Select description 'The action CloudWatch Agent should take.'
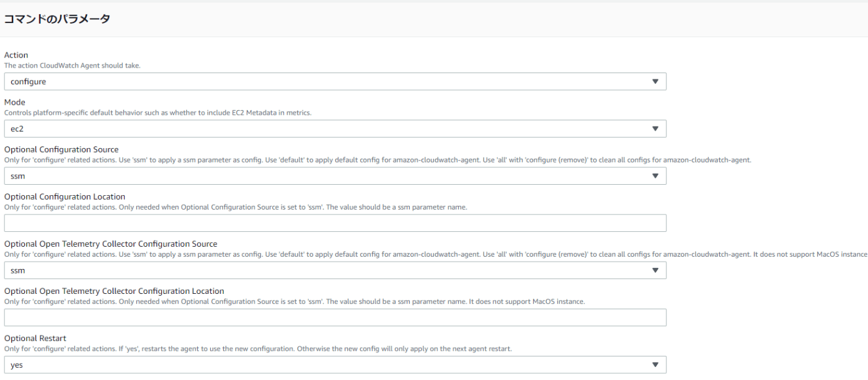Screen dimensions: 868x380 click(73, 65)
